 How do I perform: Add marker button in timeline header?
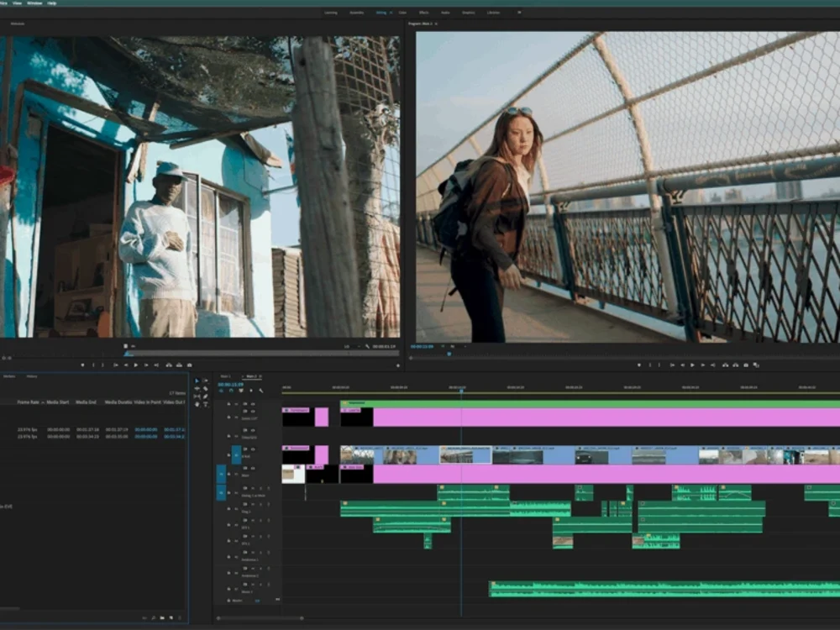(250, 390)
